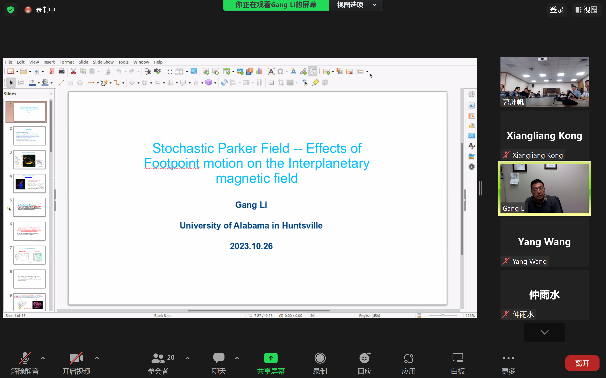Click the Insert Special Character omega icon
606x378 pixels.
pyautogui.click(x=281, y=72)
